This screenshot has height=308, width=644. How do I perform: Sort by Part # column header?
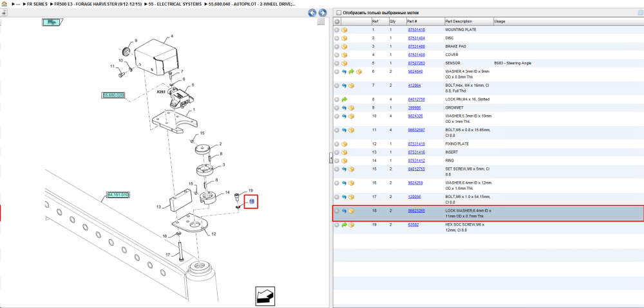click(424, 21)
